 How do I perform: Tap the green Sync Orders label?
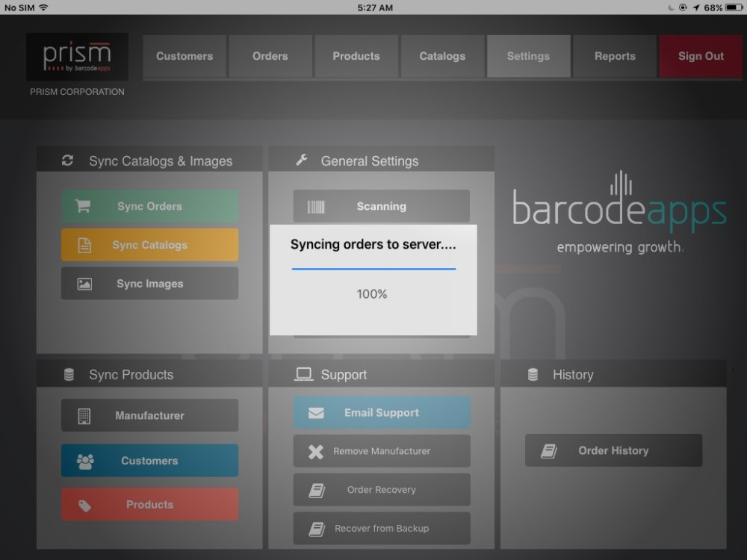(149, 206)
